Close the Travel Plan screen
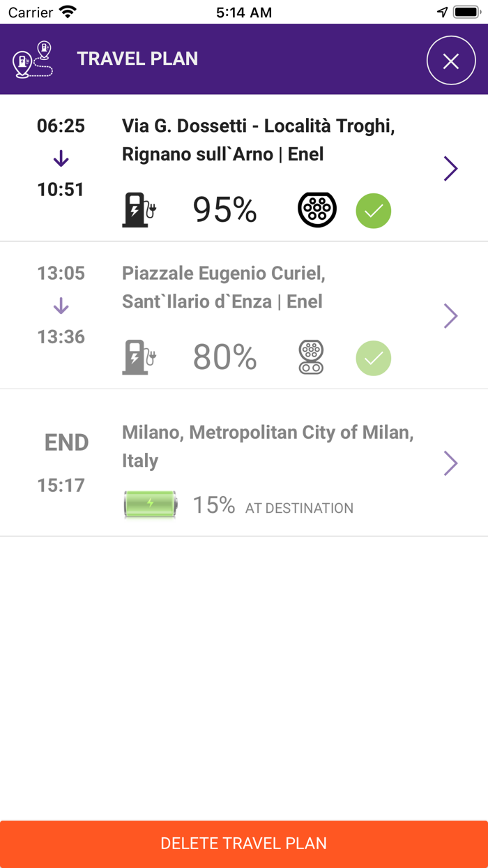 [x=451, y=61]
